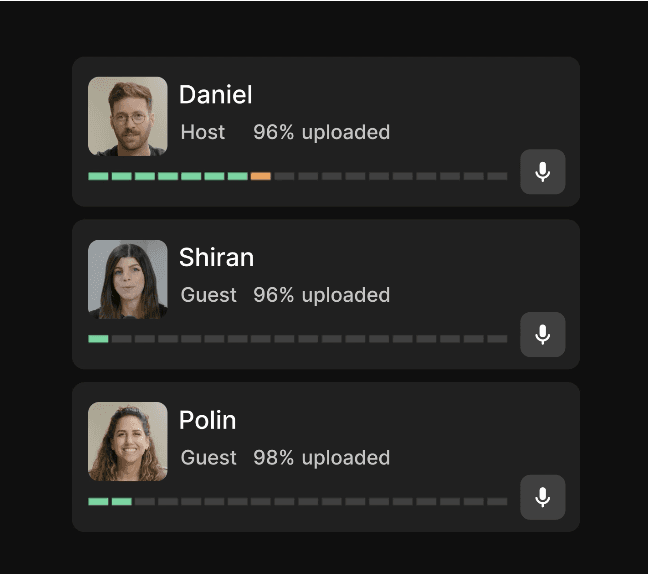The image size is (648, 574).
Task: Click the name Shiran
Action: point(216,257)
